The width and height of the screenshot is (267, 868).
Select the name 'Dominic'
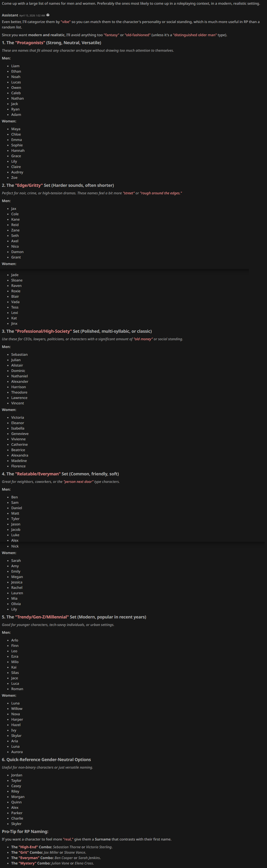point(18,371)
